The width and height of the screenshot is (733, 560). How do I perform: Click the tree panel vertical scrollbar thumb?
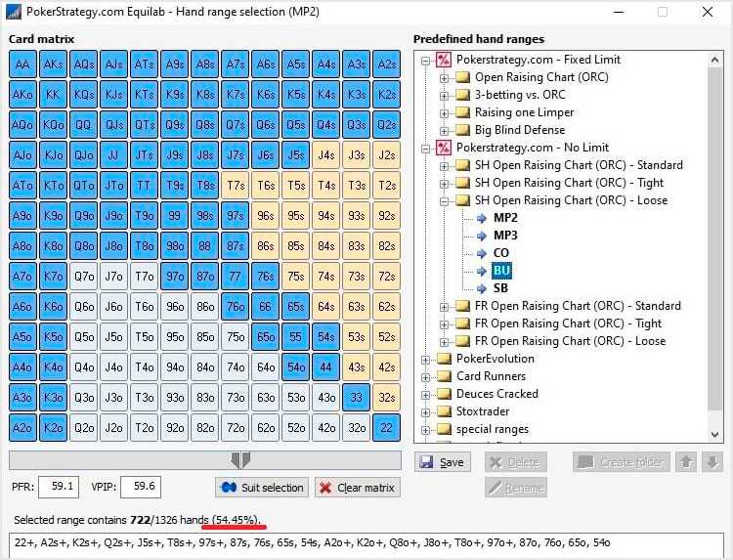click(714, 238)
